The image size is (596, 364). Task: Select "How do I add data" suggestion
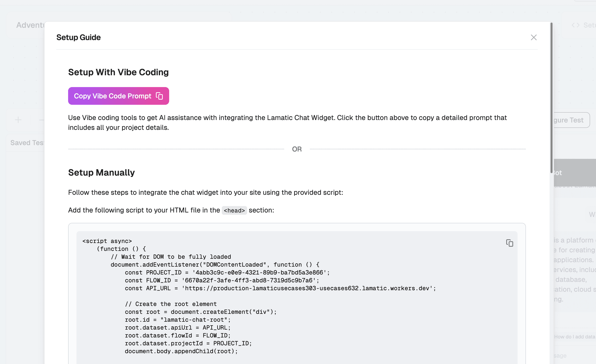tap(574, 337)
